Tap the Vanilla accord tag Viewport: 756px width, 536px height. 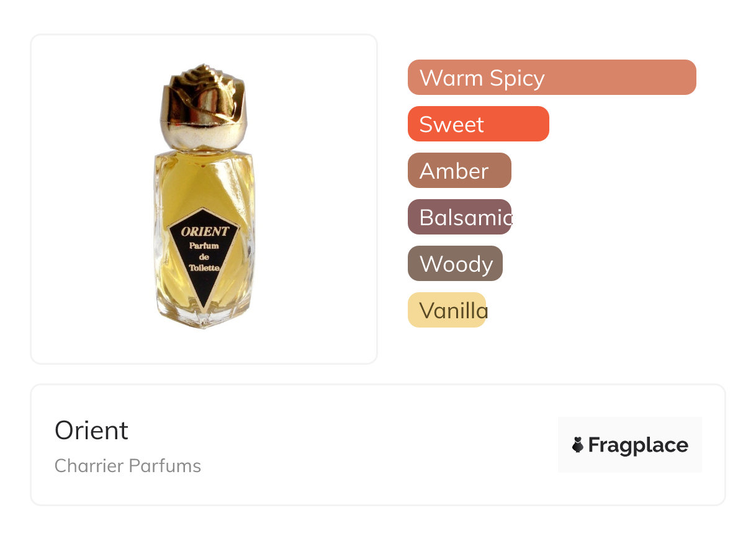pyautogui.click(x=446, y=310)
